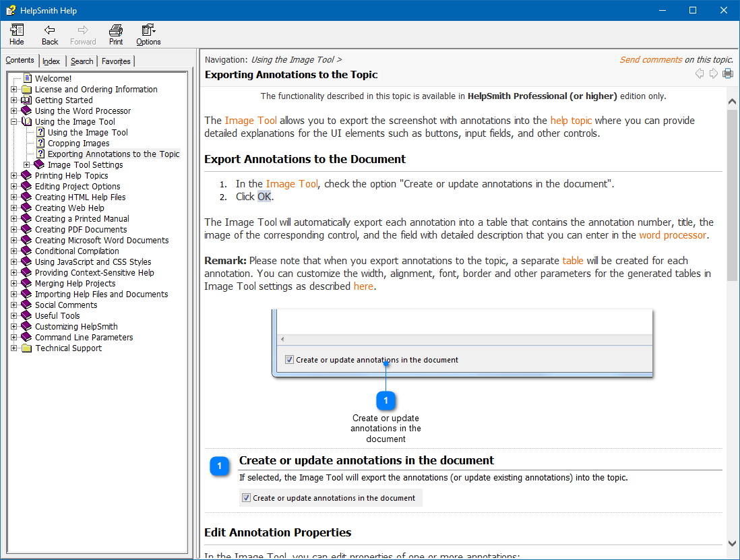Maximize the HelpSmith Help window

pyautogui.click(x=693, y=10)
